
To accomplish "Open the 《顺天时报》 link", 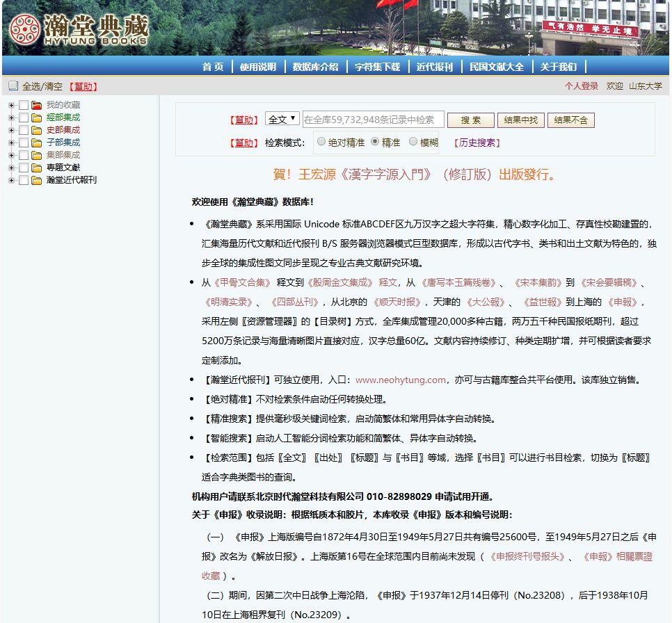I will (397, 302).
